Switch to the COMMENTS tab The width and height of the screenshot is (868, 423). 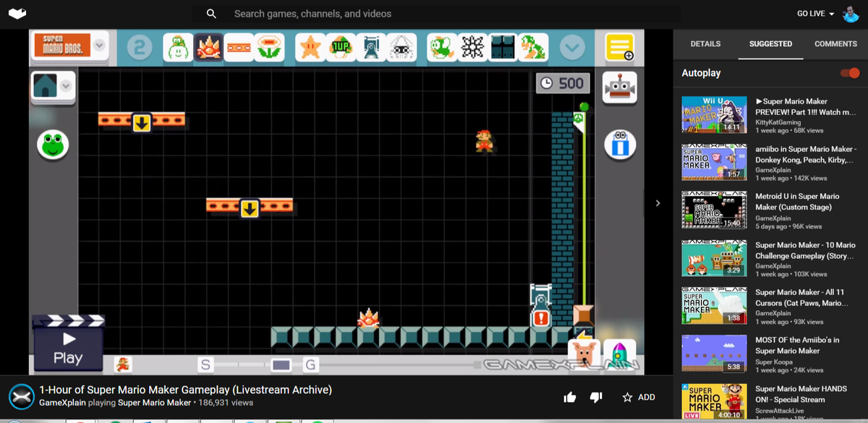pyautogui.click(x=835, y=43)
